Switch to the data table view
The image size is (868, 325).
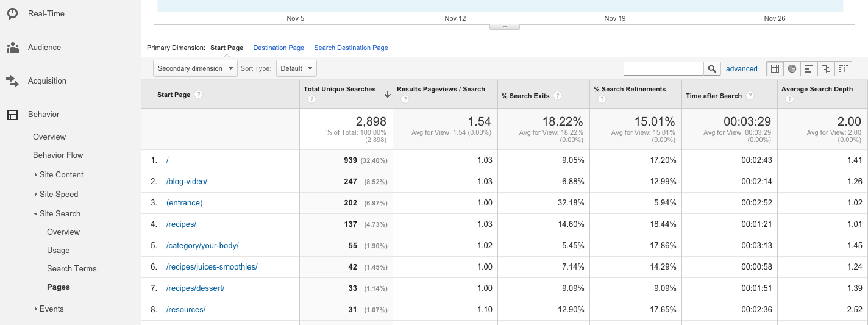pyautogui.click(x=775, y=69)
